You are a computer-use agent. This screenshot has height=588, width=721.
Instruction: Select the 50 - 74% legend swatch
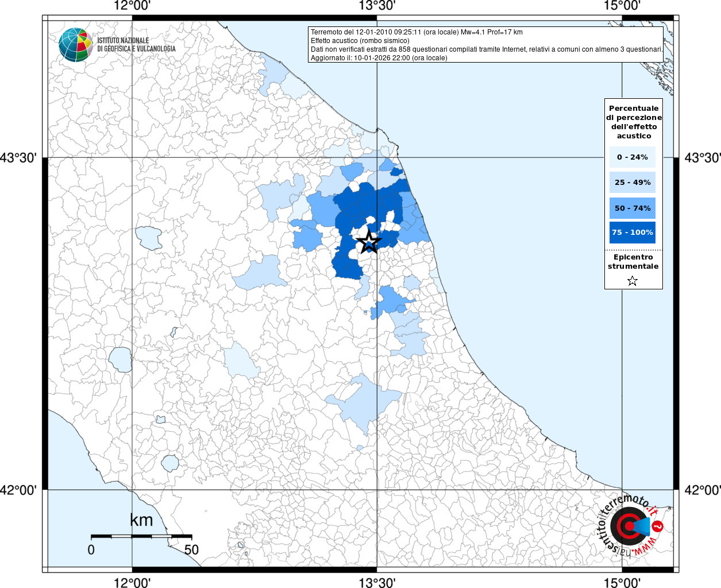click(632, 208)
